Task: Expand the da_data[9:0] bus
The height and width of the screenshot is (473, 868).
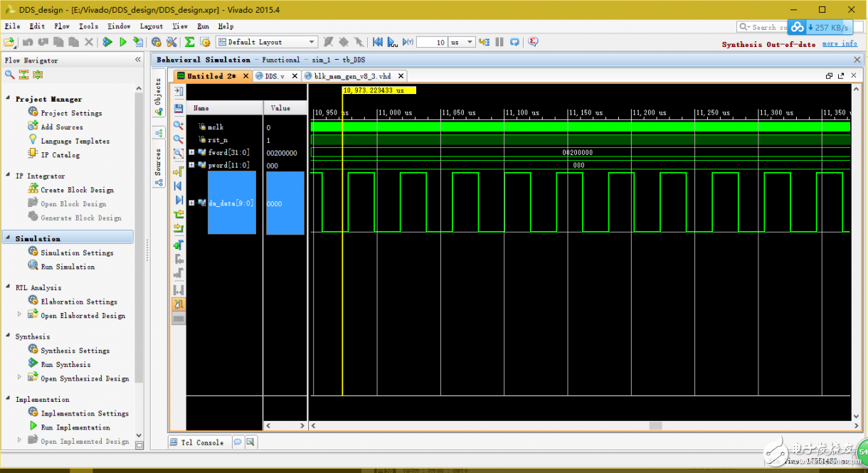Action: 191,203
